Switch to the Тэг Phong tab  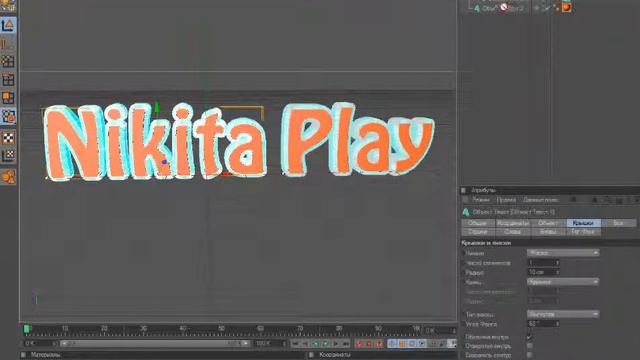(x=583, y=232)
